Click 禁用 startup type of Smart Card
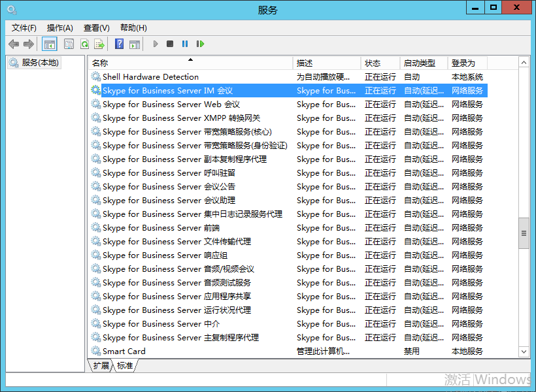Image resolution: width=536 pixels, height=392 pixels. [x=412, y=351]
